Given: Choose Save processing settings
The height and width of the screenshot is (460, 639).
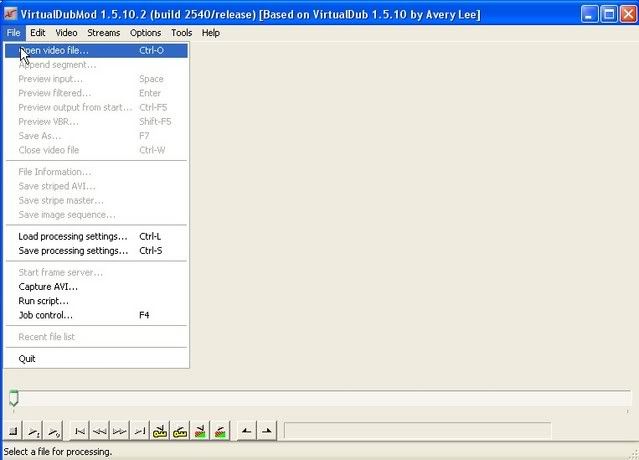Looking at the screenshot, I should point(97,251).
